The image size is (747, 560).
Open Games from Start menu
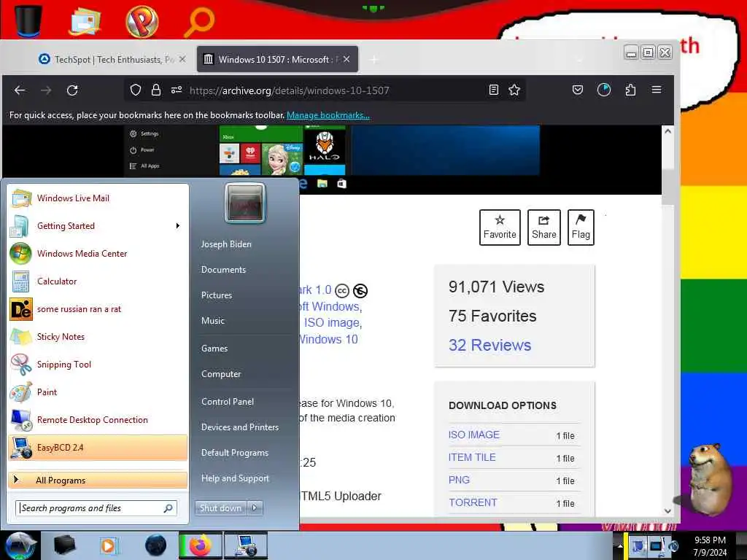pyautogui.click(x=214, y=349)
